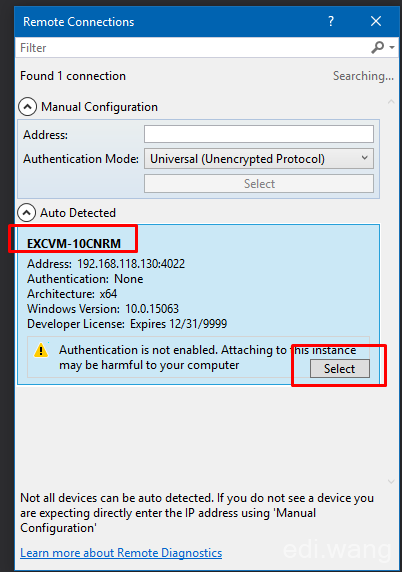The height and width of the screenshot is (572, 402).
Task: Open the search options dropdown arrow beside magnifier
Action: pos(392,47)
